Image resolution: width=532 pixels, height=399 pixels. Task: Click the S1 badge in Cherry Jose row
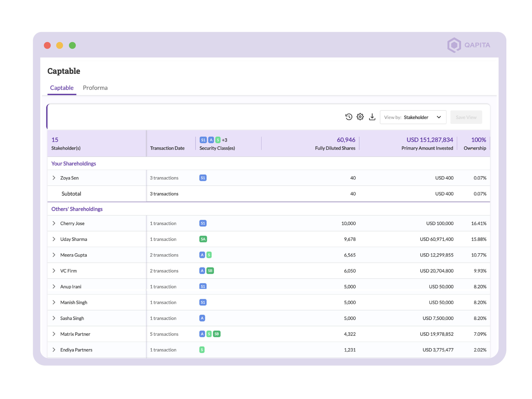(x=203, y=223)
